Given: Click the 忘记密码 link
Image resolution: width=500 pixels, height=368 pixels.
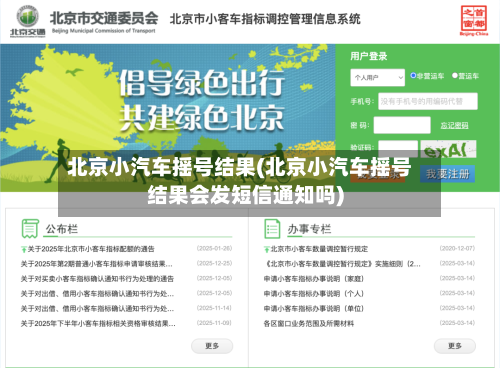Looking at the screenshot, I should 454,125.
